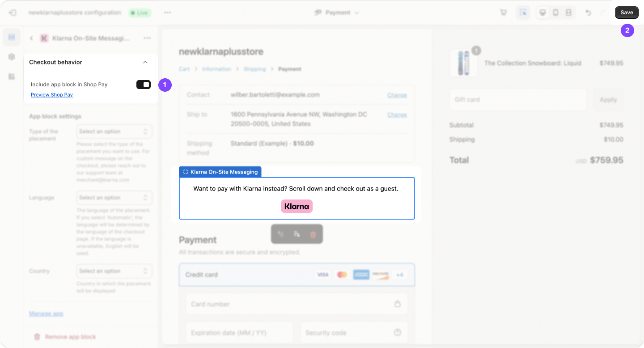The height and width of the screenshot is (348, 644).
Task: Click the 'Want to pay with Klarna instead?' message
Action: [296, 189]
